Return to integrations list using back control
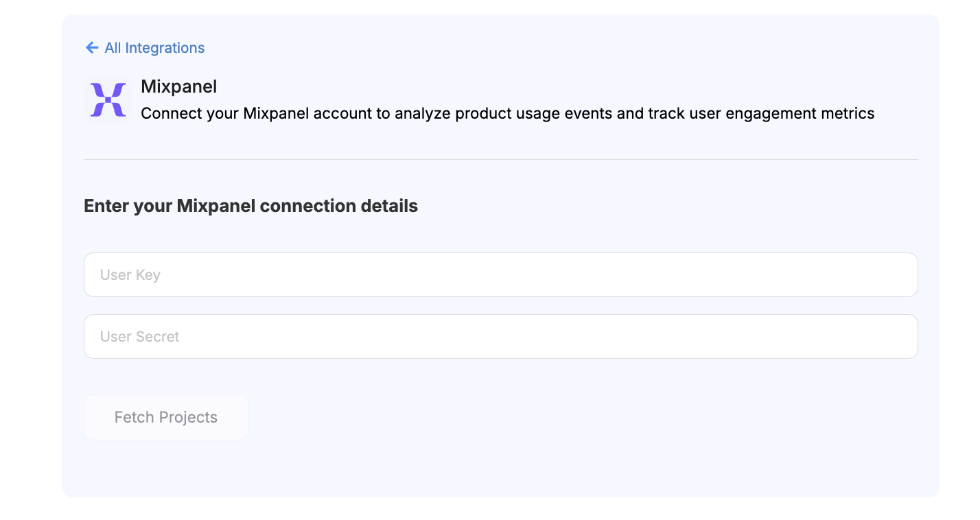980x520 pixels. click(x=144, y=47)
